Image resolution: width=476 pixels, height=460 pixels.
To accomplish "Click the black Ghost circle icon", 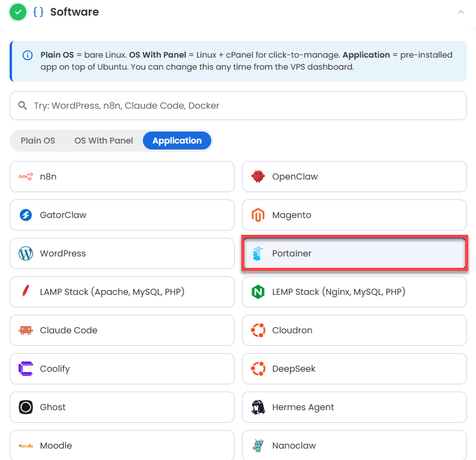I will point(26,407).
